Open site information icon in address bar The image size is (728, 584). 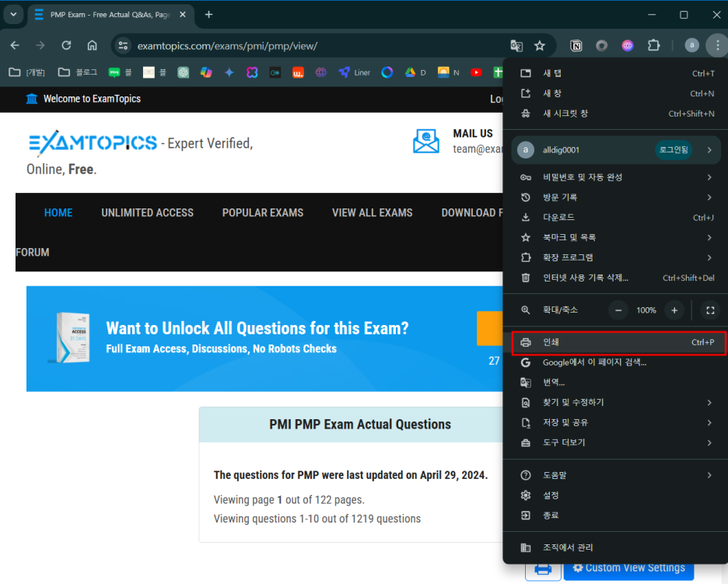pyautogui.click(x=123, y=46)
